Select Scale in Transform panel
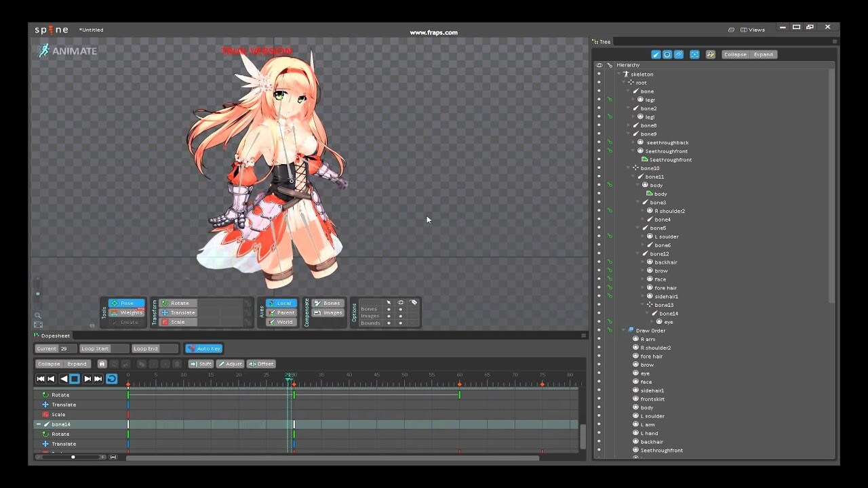 [x=180, y=322]
